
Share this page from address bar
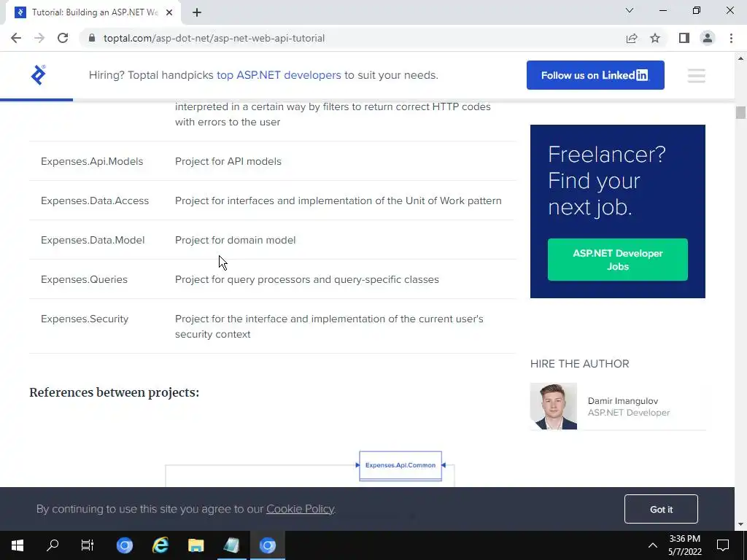(x=632, y=38)
